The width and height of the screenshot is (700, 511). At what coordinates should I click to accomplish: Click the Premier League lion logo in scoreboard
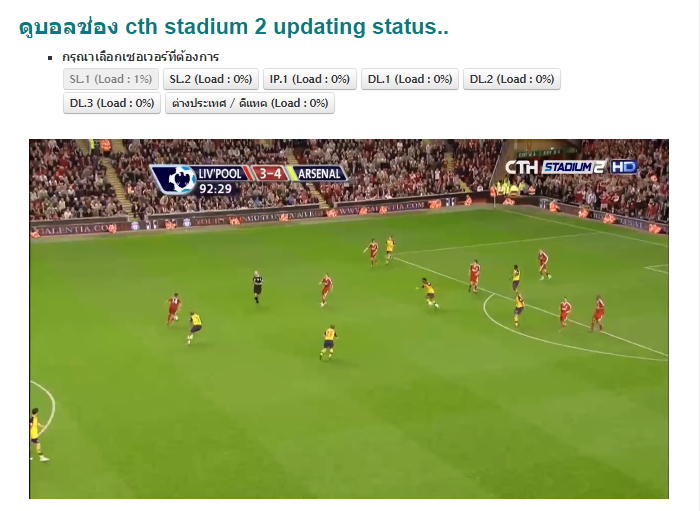click(x=181, y=179)
